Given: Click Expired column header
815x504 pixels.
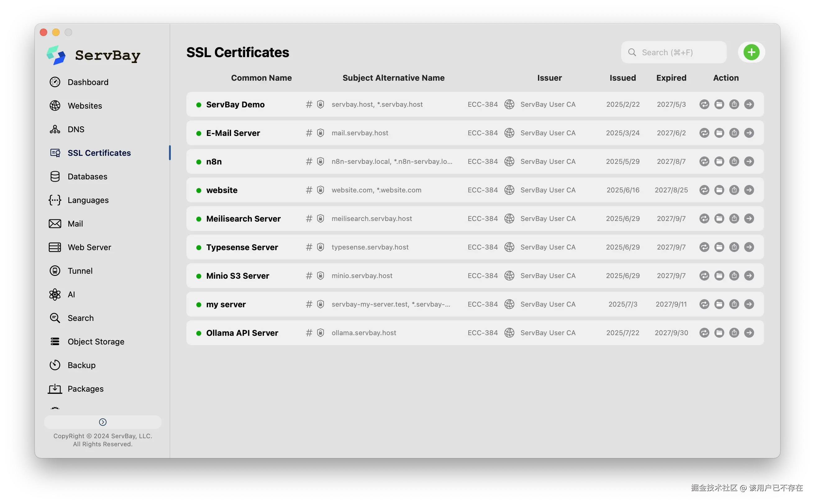Looking at the screenshot, I should pos(671,78).
